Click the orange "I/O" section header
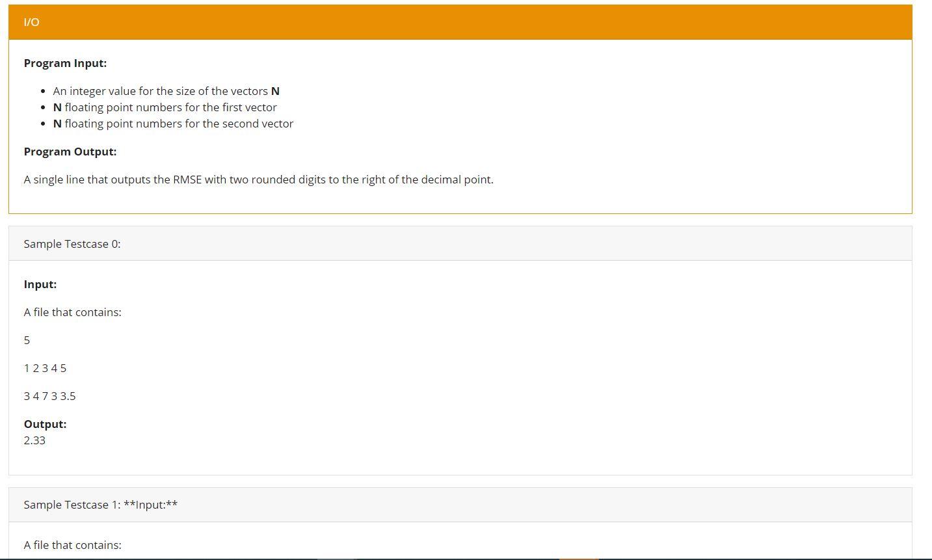932x560 pixels. point(460,22)
